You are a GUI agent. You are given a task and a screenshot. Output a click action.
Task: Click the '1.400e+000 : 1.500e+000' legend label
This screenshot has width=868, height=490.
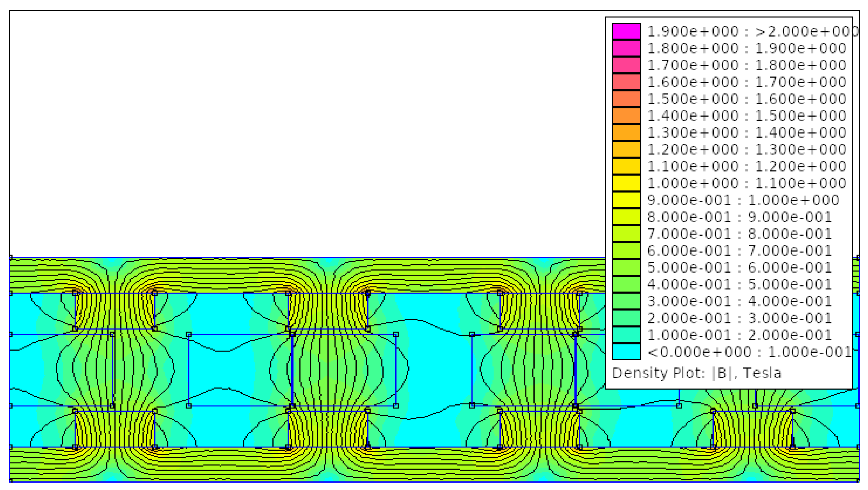click(747, 116)
